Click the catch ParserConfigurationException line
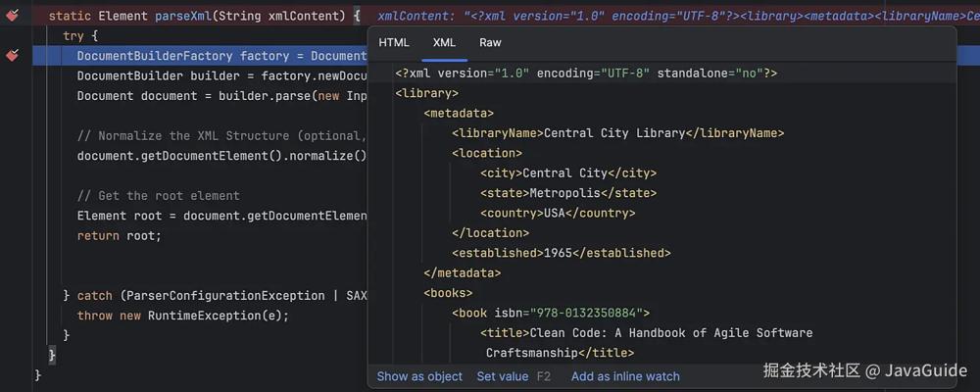980x392 pixels. click(x=215, y=295)
